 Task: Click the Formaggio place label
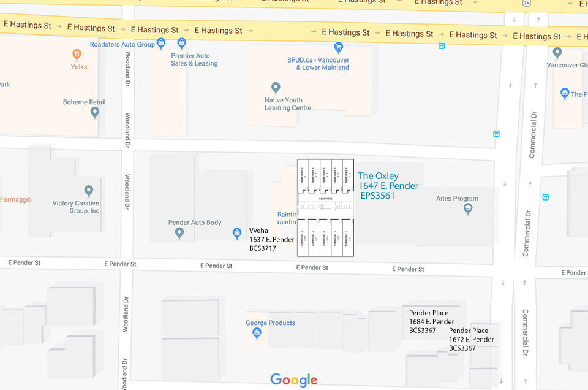[x=16, y=199]
